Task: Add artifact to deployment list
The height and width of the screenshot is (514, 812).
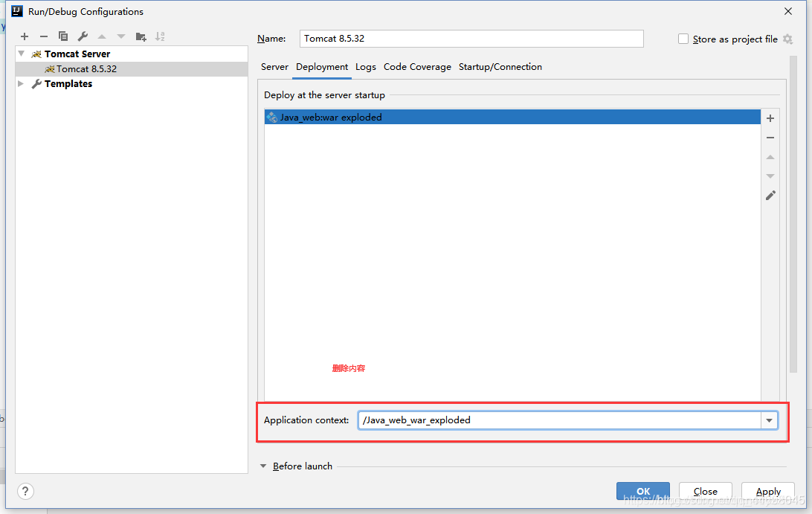Action: [770, 118]
